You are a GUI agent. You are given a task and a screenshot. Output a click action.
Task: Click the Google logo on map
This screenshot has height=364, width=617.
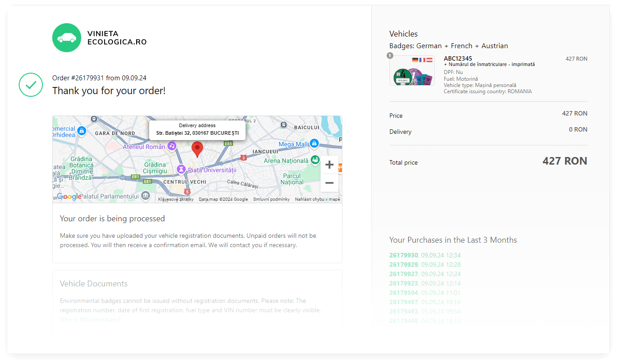pos(69,196)
